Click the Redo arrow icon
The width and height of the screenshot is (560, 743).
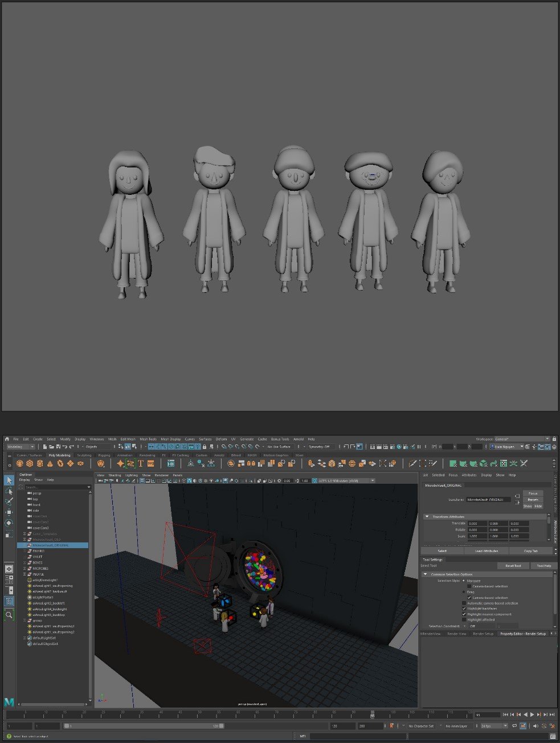pos(71,447)
